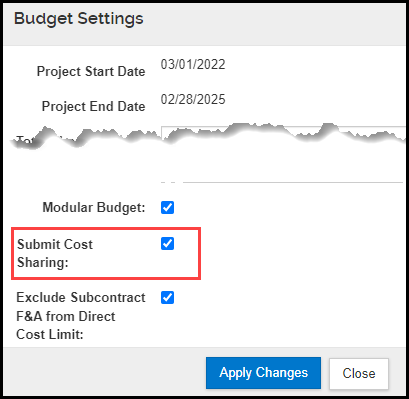Dismiss dialog with the Close button
Viewport: 409px width, 399px height.
pyautogui.click(x=359, y=373)
